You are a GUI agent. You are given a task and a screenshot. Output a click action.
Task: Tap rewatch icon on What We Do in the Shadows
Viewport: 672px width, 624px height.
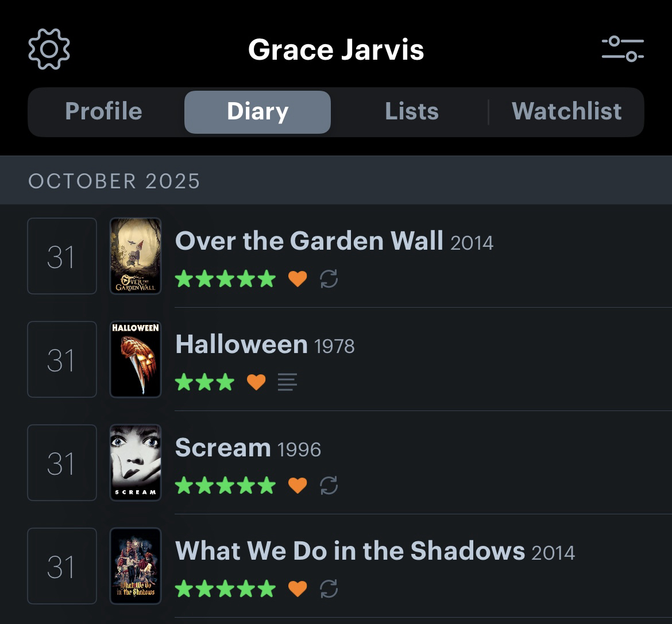coord(329,588)
